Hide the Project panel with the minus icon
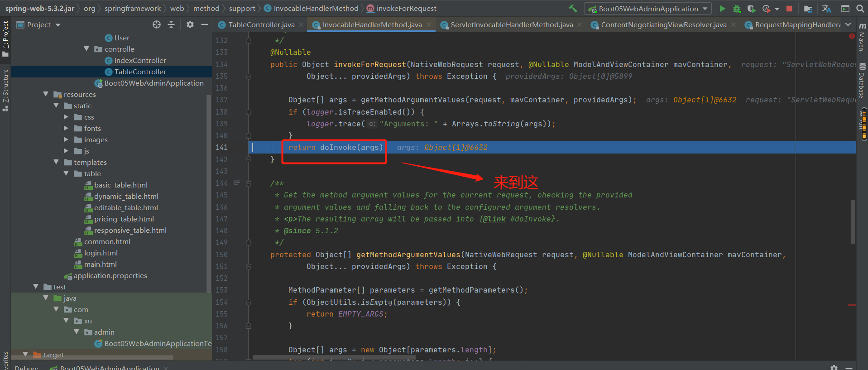Screen dimensions: 868x370 click(205, 24)
